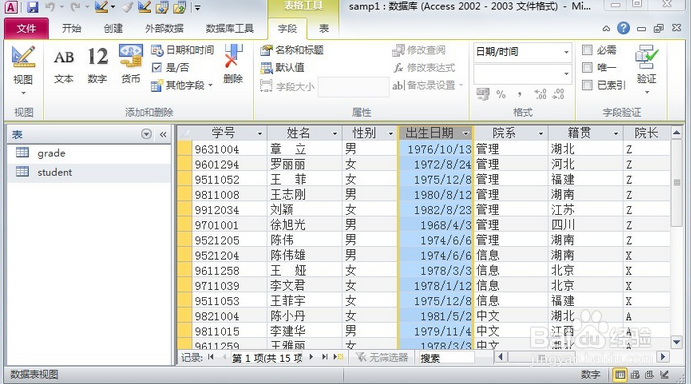Apply currency format icon in Format group
Screen dimensions: 691x384
click(x=483, y=94)
